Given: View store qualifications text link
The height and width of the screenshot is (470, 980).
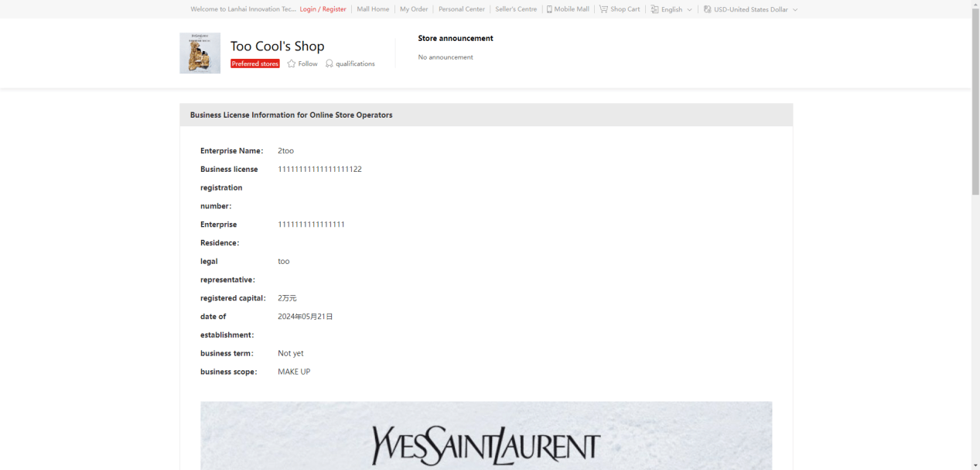Looking at the screenshot, I should click(x=355, y=63).
